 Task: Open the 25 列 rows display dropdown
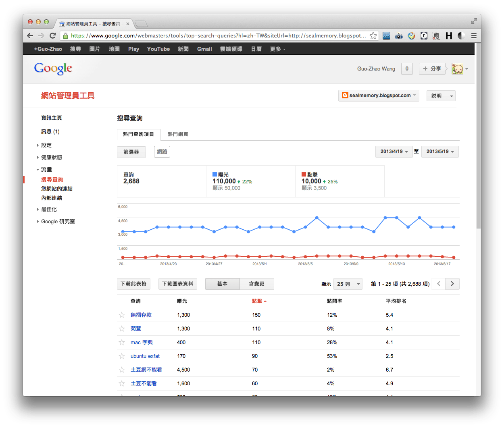(348, 284)
